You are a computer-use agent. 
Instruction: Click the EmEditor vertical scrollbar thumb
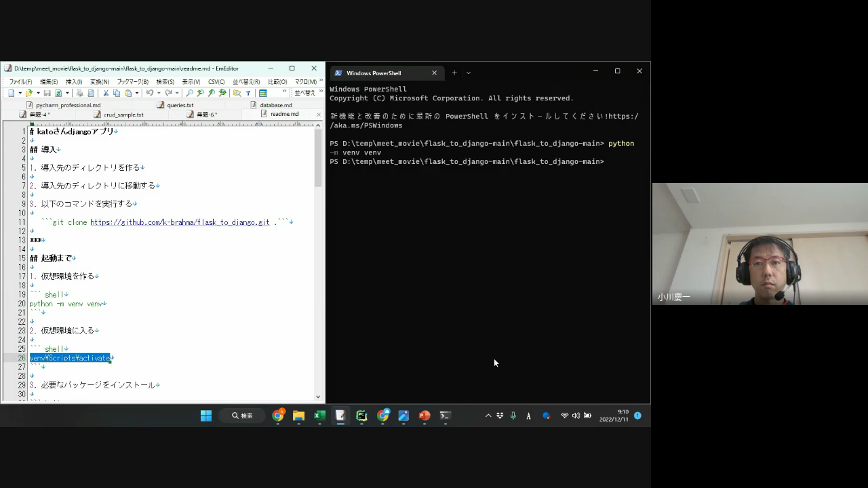click(318, 159)
